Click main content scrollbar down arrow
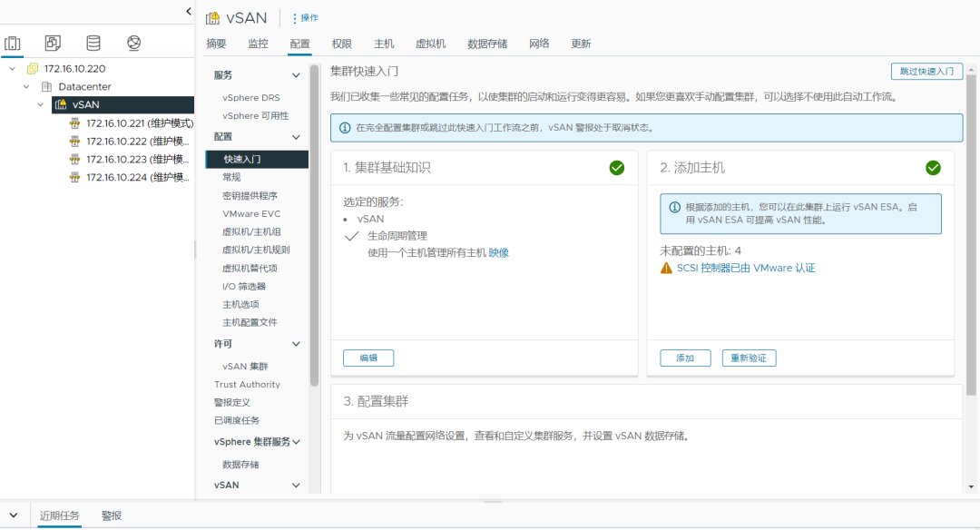Screen dimensions: 980x530 (971, 486)
